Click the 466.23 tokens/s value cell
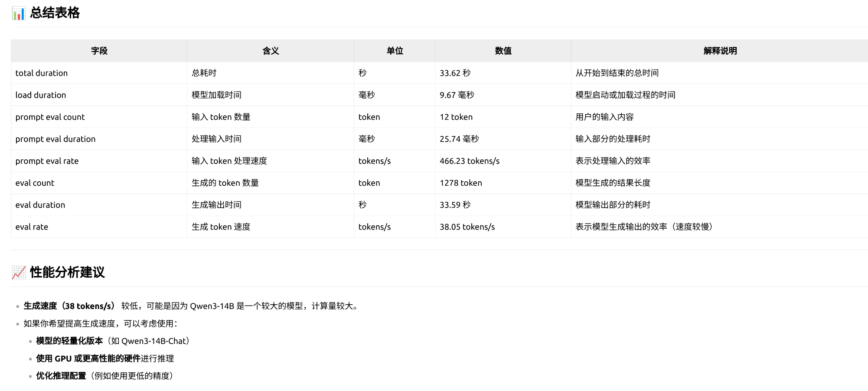 470,161
